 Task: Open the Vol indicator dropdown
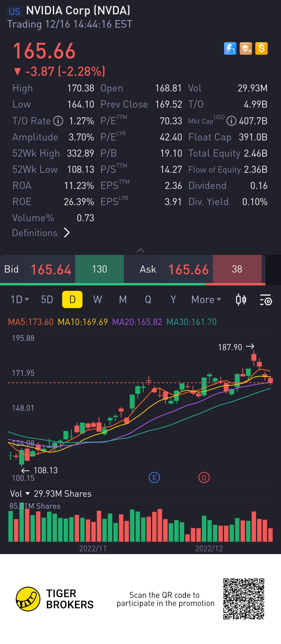(x=20, y=494)
